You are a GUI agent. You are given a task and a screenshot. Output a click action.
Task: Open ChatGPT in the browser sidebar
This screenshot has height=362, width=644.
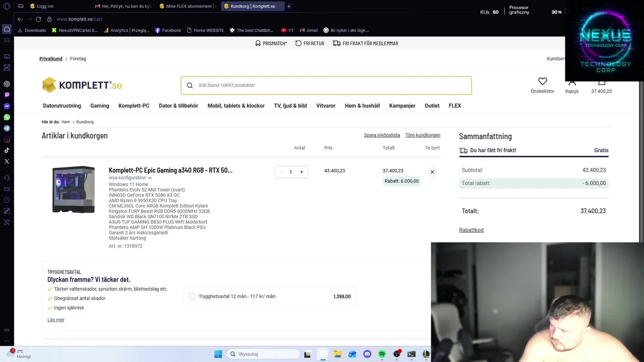[x=7, y=84]
